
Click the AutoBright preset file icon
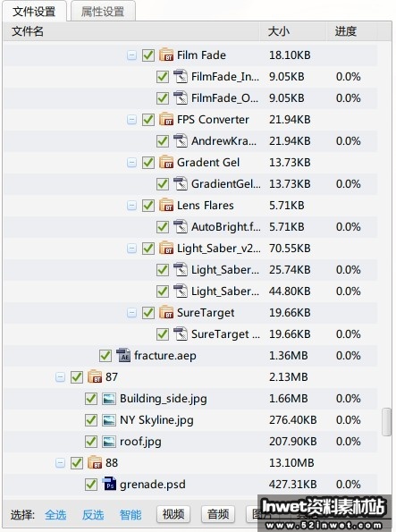pos(181,226)
